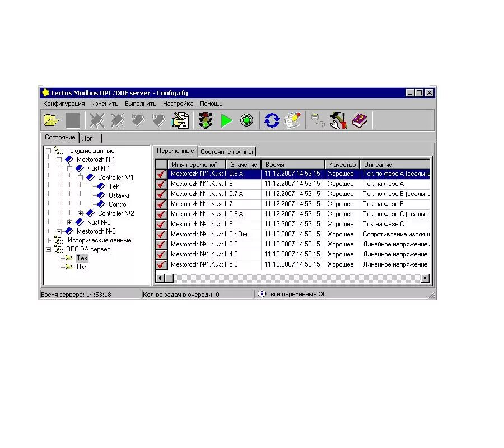Click the star application icon in title bar

coord(45,92)
